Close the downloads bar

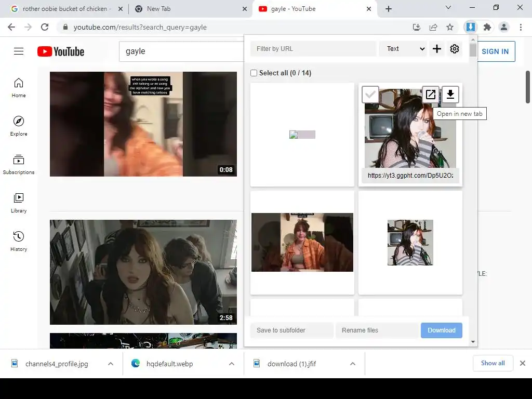coord(523,363)
